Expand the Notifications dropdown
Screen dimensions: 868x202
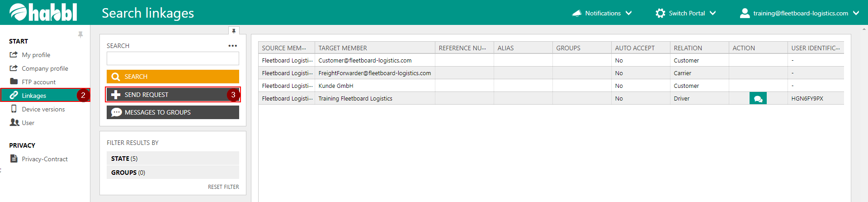pos(602,13)
